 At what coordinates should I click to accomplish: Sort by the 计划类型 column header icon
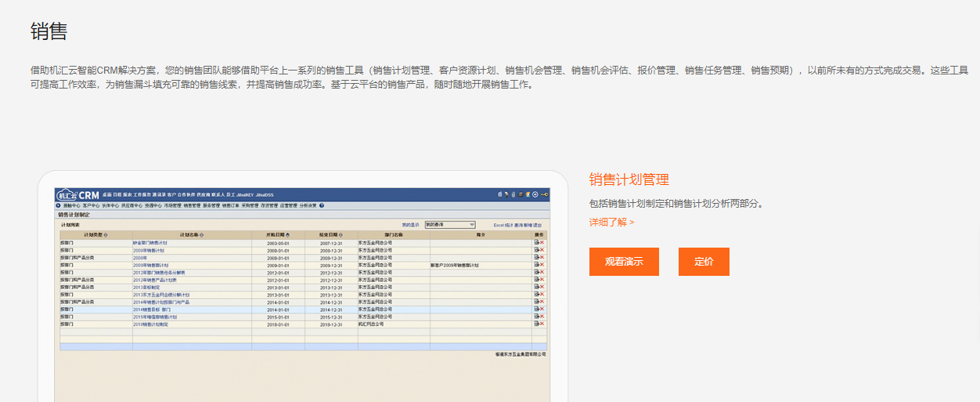(106, 235)
